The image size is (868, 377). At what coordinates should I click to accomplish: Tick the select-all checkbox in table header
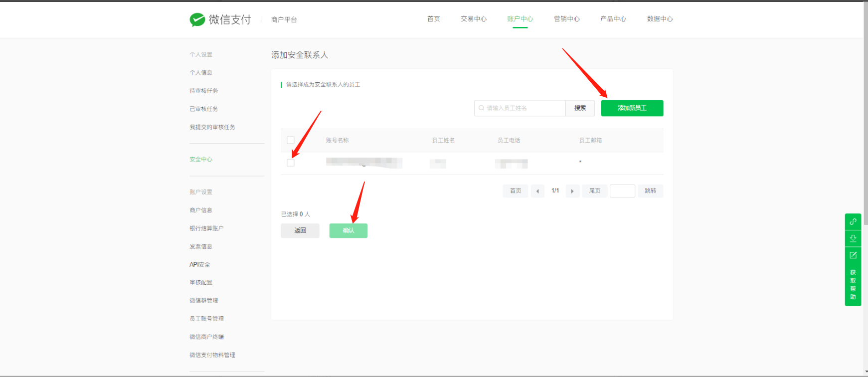pyautogui.click(x=291, y=140)
